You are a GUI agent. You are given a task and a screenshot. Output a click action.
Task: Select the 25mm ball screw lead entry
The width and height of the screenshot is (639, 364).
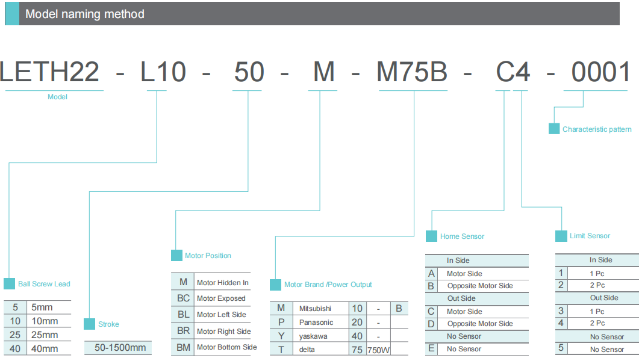(x=45, y=335)
